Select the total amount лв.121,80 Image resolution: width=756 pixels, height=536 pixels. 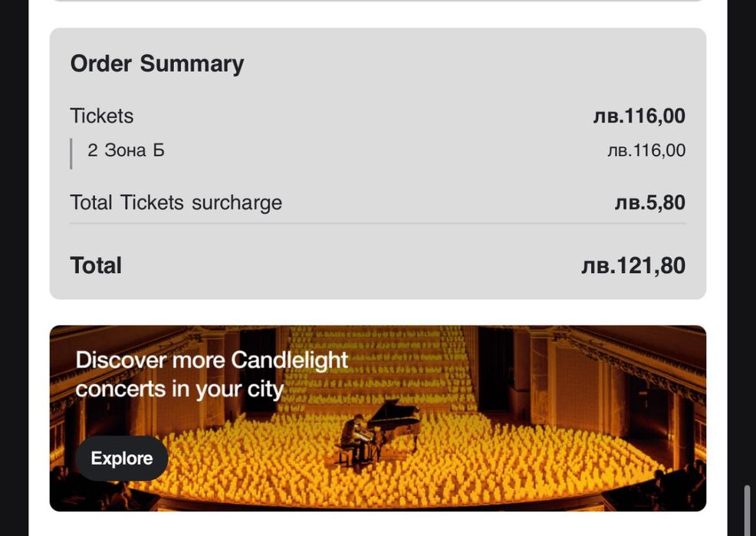click(x=633, y=266)
